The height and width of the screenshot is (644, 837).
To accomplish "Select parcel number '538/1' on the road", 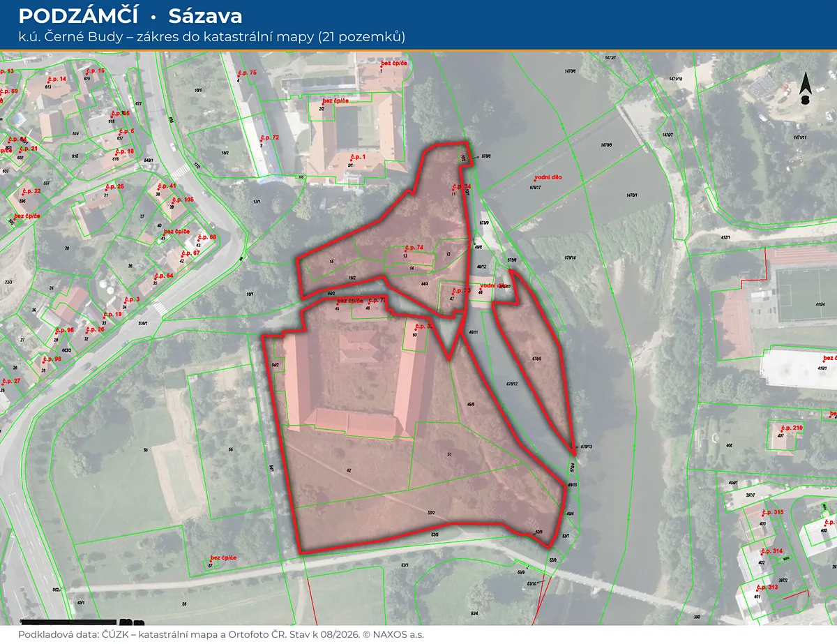I will click(144, 323).
